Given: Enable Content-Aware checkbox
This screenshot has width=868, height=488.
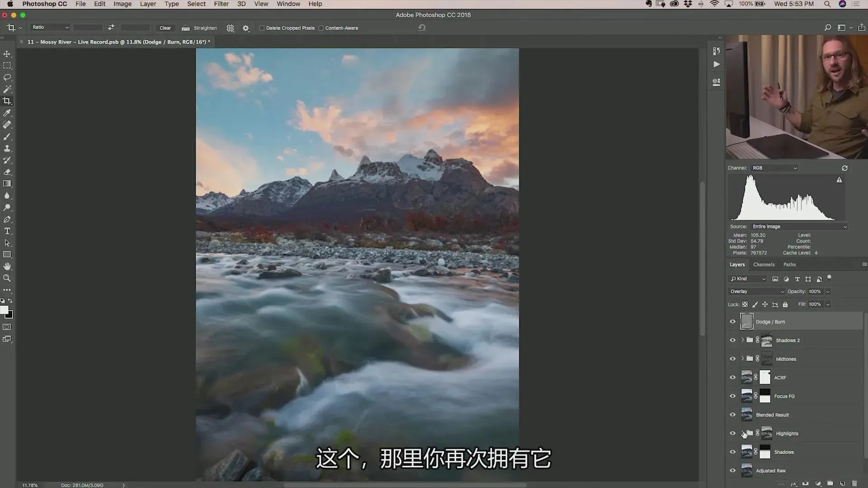Looking at the screenshot, I should click(x=321, y=28).
